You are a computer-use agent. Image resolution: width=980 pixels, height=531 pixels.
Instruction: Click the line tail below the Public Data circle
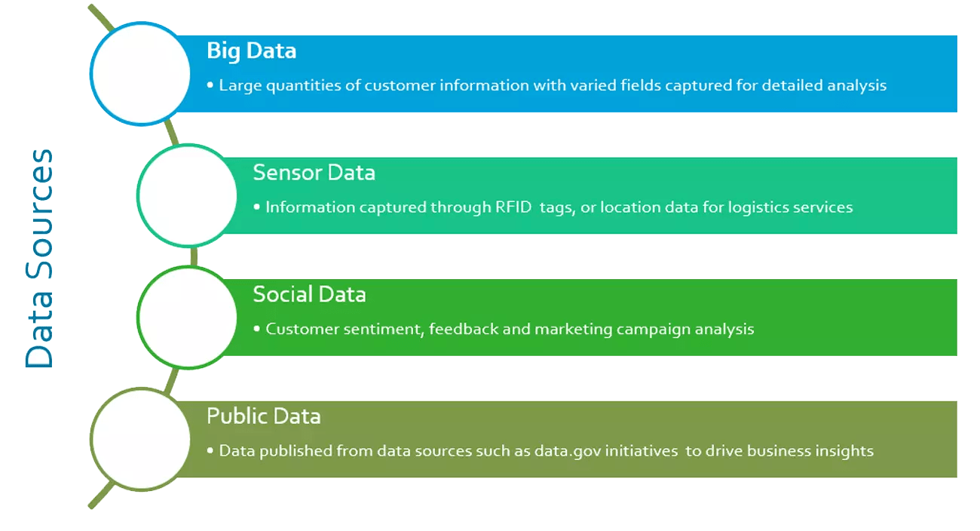coord(101,497)
